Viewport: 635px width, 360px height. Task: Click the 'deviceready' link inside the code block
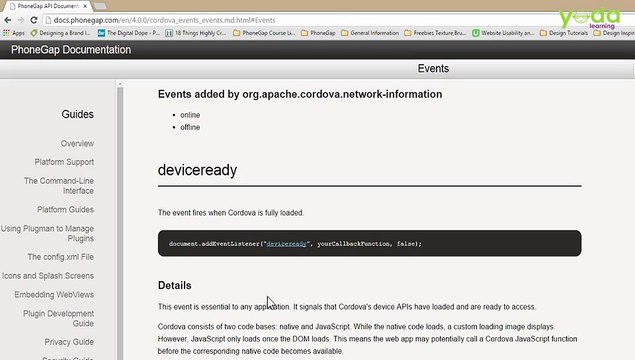tap(286, 244)
